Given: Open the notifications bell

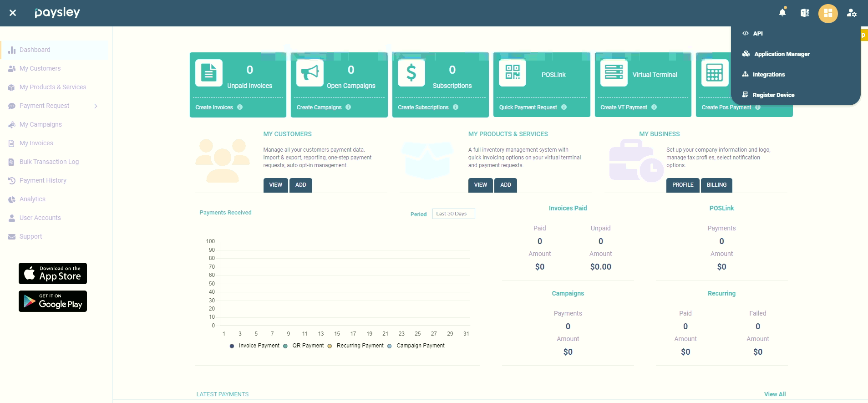Looking at the screenshot, I should coord(782,12).
